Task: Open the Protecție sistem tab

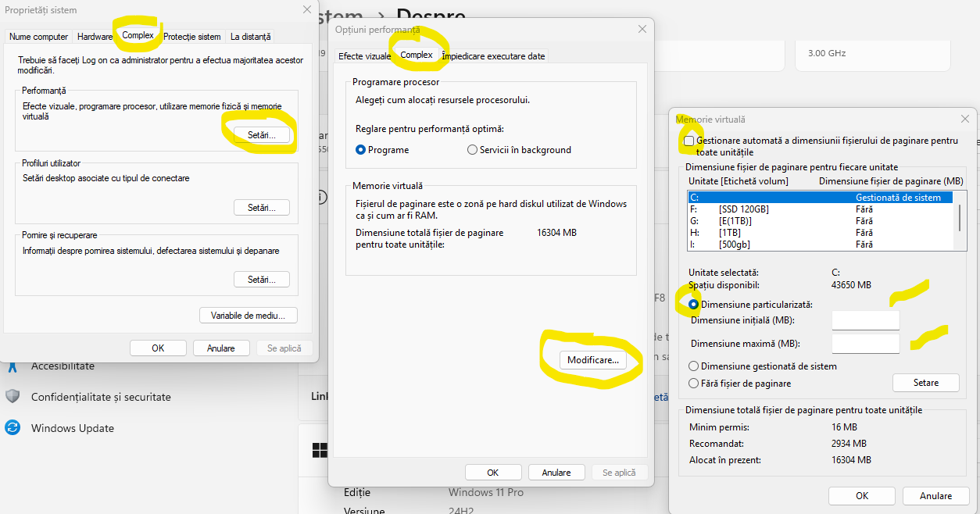Action: point(192,37)
